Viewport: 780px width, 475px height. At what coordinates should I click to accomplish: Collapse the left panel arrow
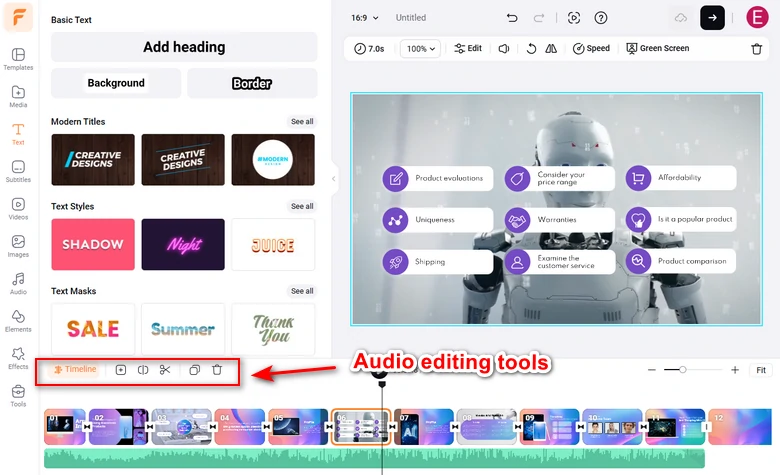point(334,179)
